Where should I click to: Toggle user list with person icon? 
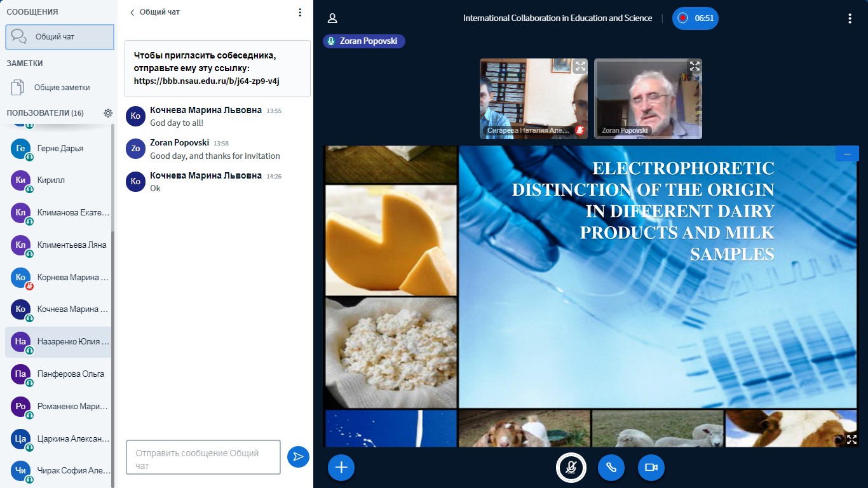[332, 18]
